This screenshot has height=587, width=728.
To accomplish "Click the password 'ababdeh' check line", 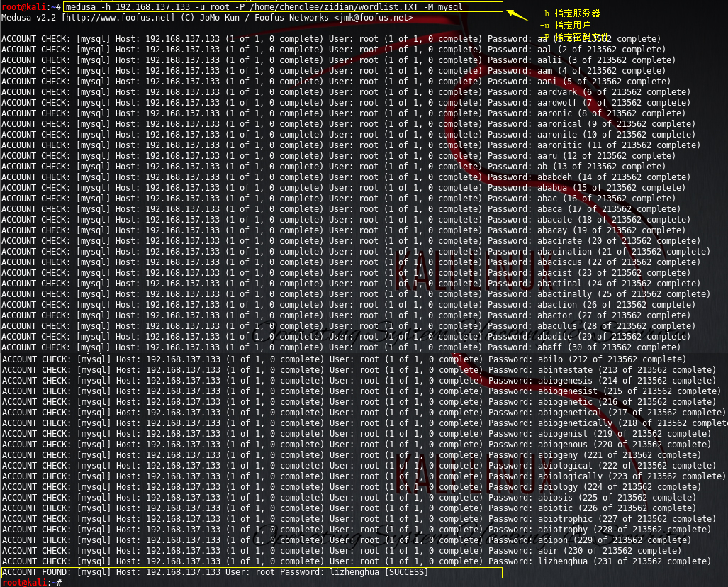I will (346, 177).
